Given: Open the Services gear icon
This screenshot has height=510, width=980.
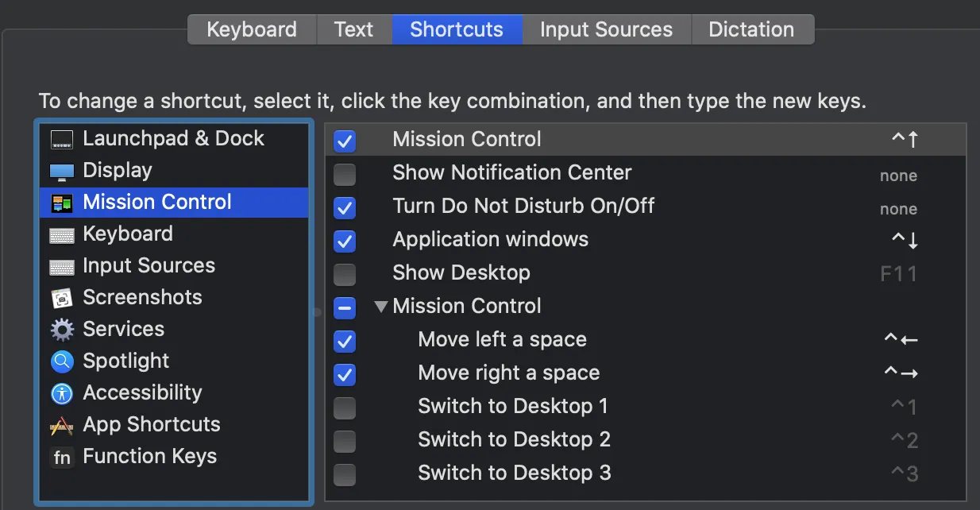Looking at the screenshot, I should [62, 330].
